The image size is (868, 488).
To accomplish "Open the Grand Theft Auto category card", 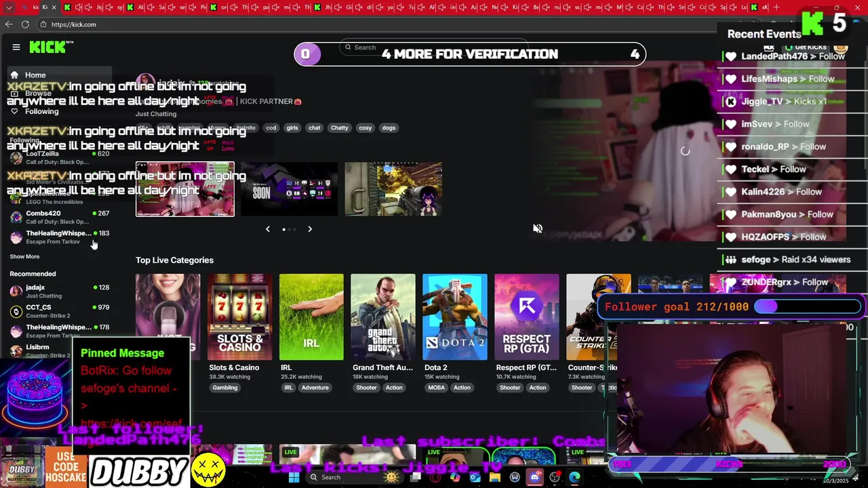I will coord(383,317).
